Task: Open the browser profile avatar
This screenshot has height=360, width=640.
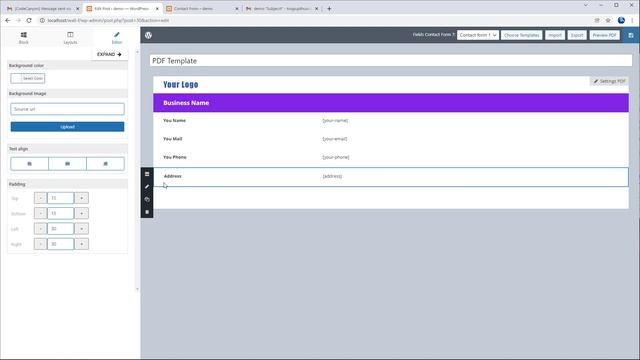Action: point(621,20)
